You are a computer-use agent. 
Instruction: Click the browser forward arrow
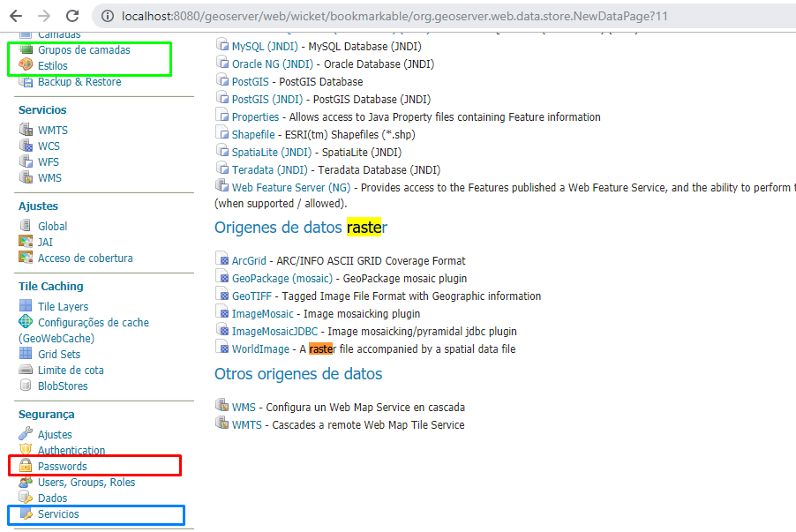tap(44, 16)
